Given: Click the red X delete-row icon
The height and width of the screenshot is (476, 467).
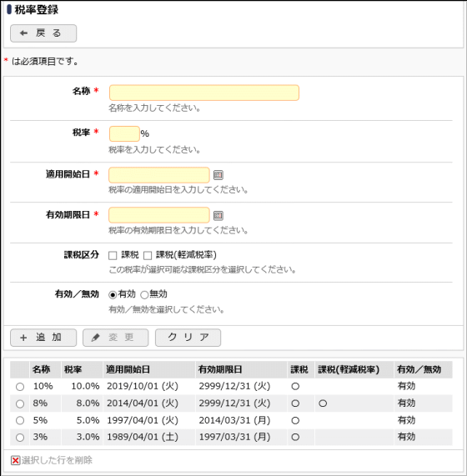Looking at the screenshot, I should point(16,460).
